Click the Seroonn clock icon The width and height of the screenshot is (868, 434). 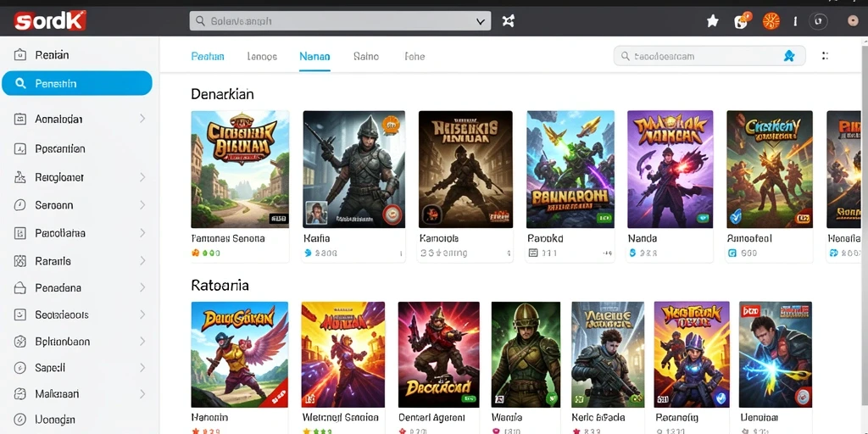(x=20, y=205)
